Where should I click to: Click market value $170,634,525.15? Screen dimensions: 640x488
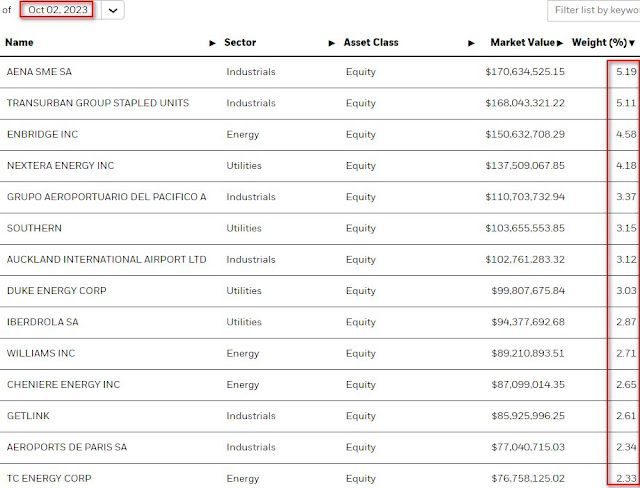[525, 72]
